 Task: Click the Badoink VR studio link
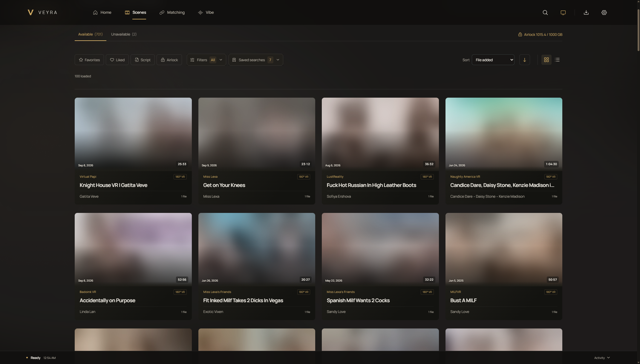click(88, 292)
